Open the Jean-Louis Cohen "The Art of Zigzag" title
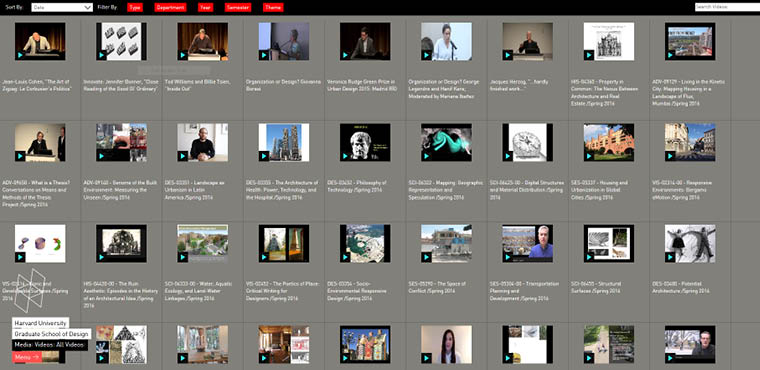 37,85
